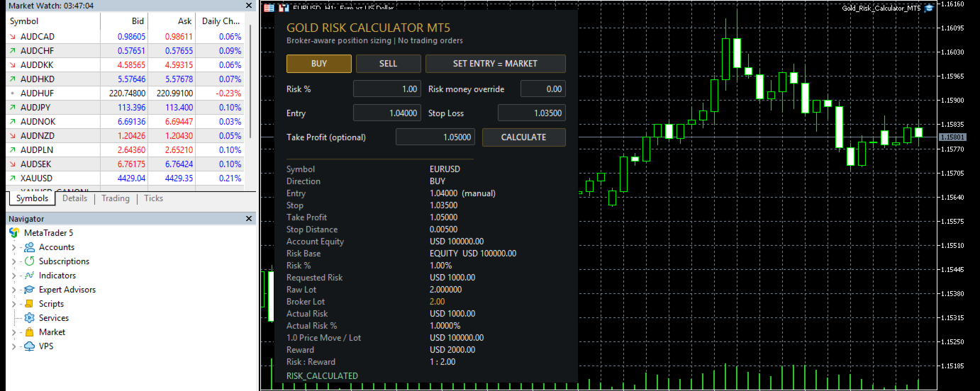
Task: Click the grey dot icon next to AUDHUF
Action: (13, 93)
